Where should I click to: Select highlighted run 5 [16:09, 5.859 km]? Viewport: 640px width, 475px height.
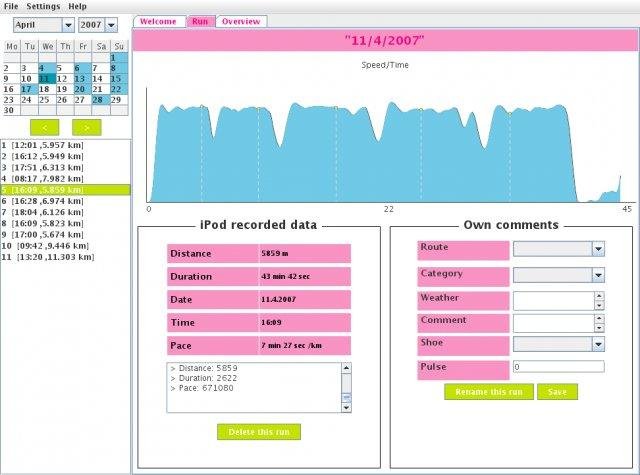pos(65,190)
